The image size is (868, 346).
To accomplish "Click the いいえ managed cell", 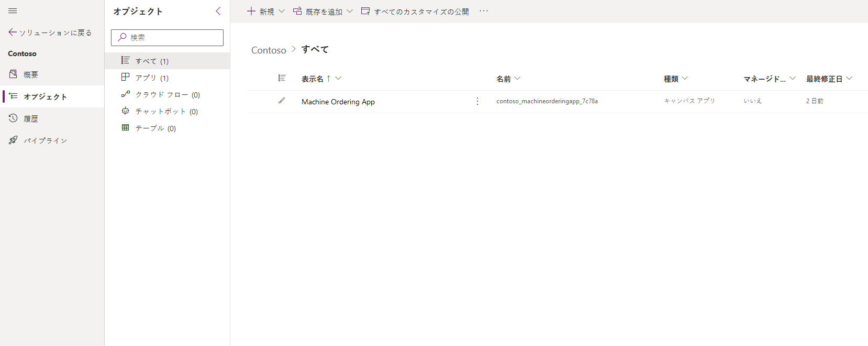I will point(753,101).
